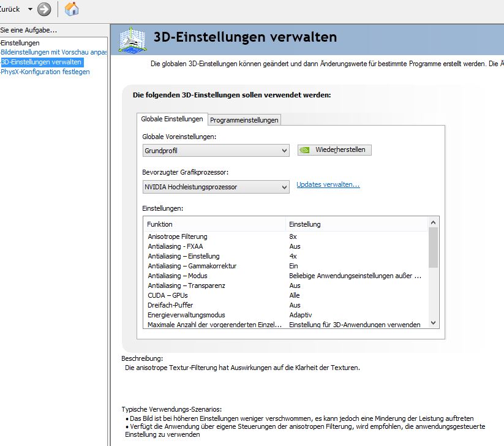504x446 pixels.
Task: Click the Alle value for CUDA GPUs
Action: pos(295,295)
